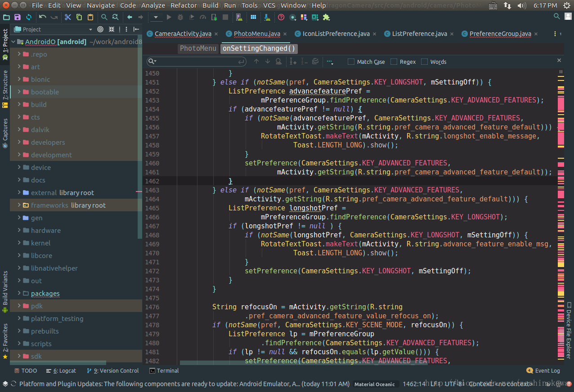Enable the Regex checkbox
This screenshot has height=392, width=574.
[394, 62]
